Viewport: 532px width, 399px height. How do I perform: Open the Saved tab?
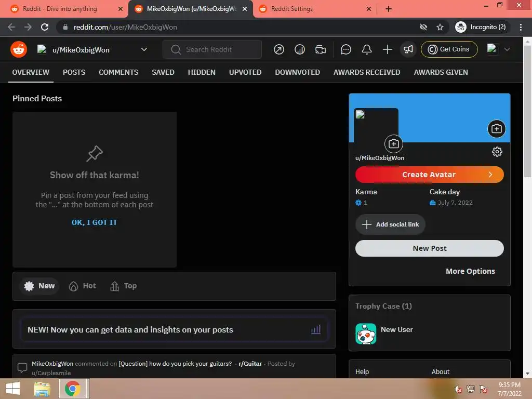tap(163, 72)
